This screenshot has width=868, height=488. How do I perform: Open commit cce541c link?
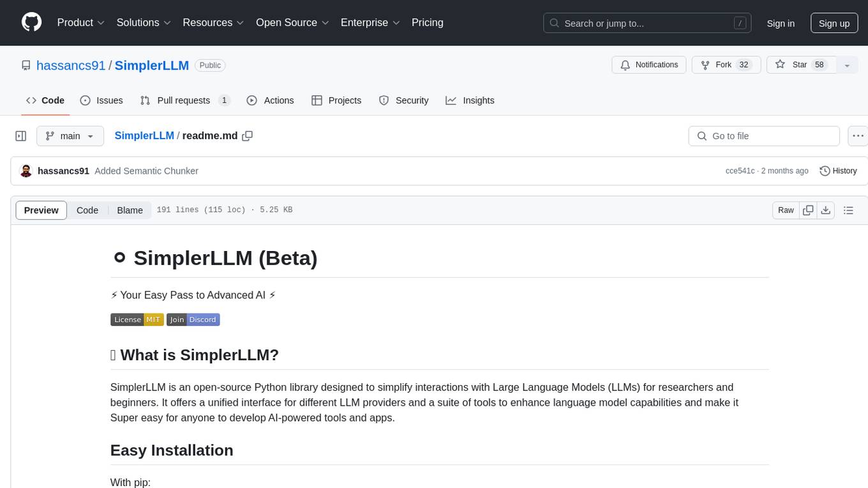740,171
